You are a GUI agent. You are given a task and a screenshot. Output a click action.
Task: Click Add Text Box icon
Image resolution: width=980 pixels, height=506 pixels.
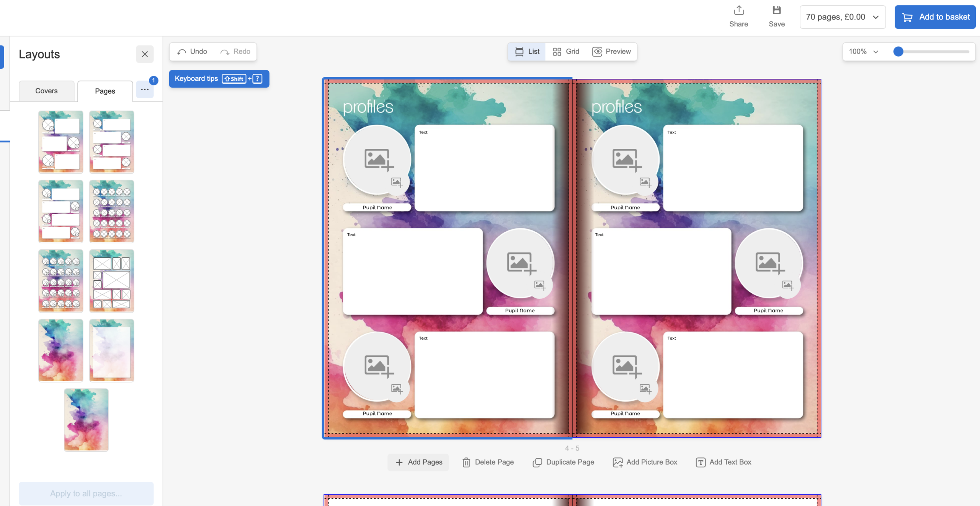(x=701, y=462)
